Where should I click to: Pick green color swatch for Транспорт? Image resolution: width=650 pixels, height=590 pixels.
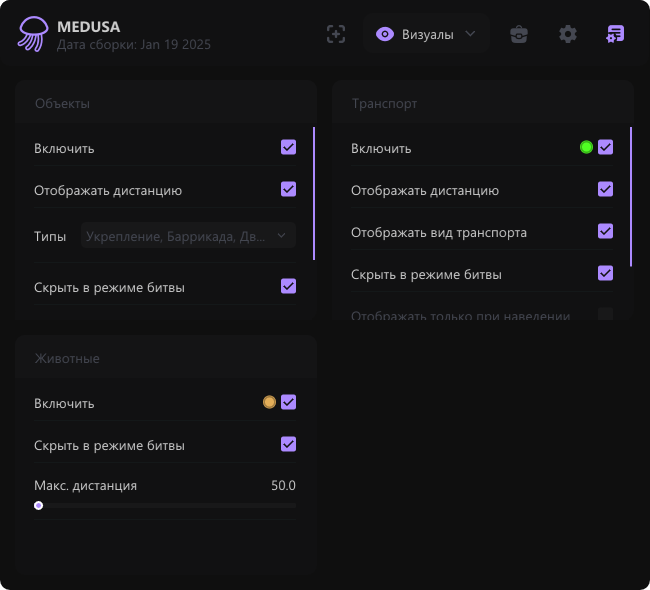pos(586,148)
